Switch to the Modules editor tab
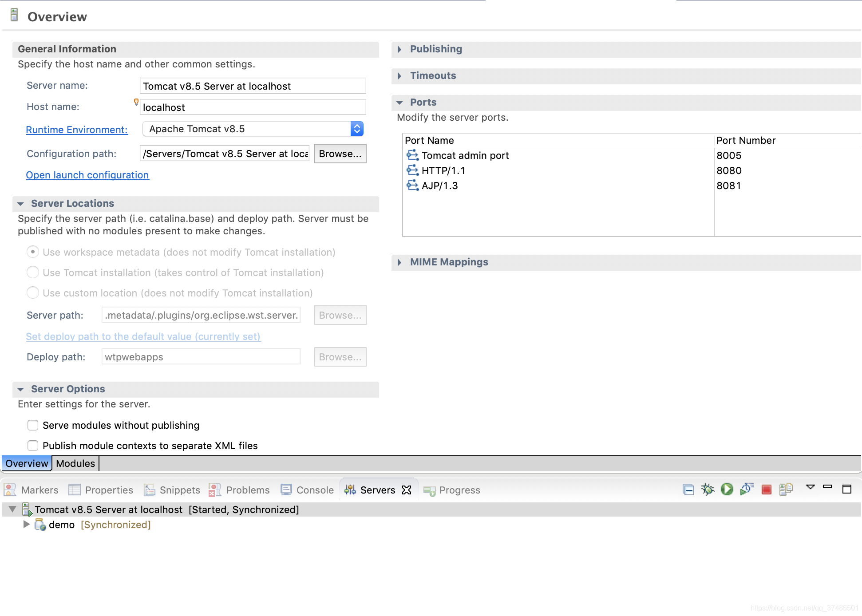Screen dimensions: 862x616 (x=75, y=463)
